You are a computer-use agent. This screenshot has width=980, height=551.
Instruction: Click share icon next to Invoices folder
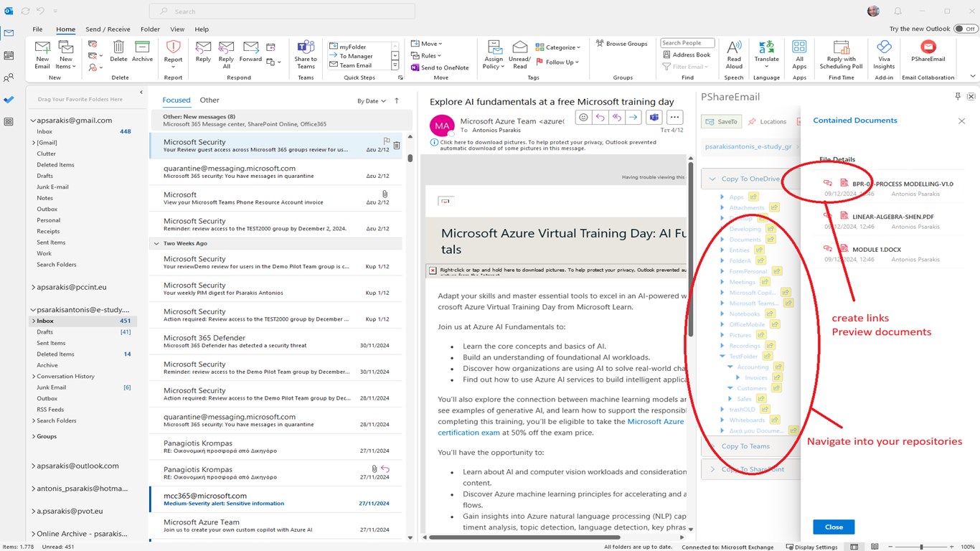(777, 377)
